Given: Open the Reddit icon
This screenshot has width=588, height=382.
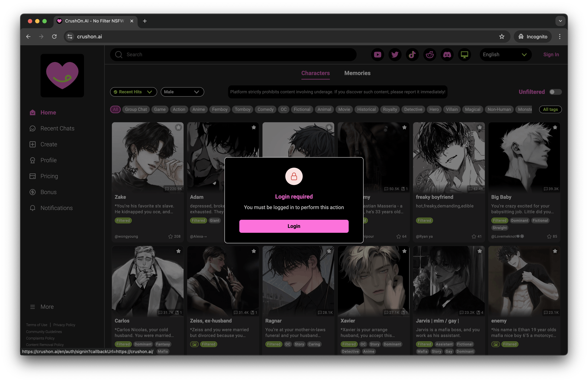Looking at the screenshot, I should tap(430, 55).
